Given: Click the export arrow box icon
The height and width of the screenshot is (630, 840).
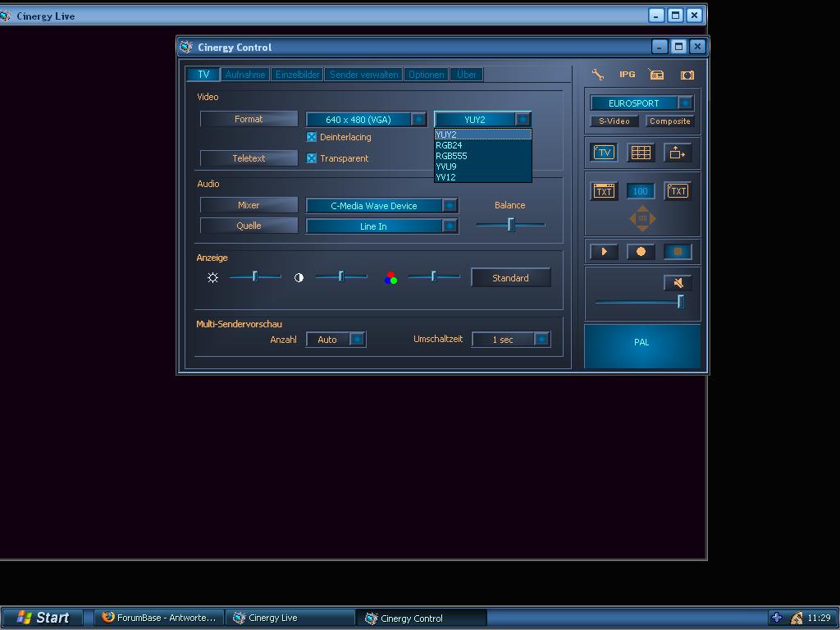Looking at the screenshot, I should (x=678, y=153).
